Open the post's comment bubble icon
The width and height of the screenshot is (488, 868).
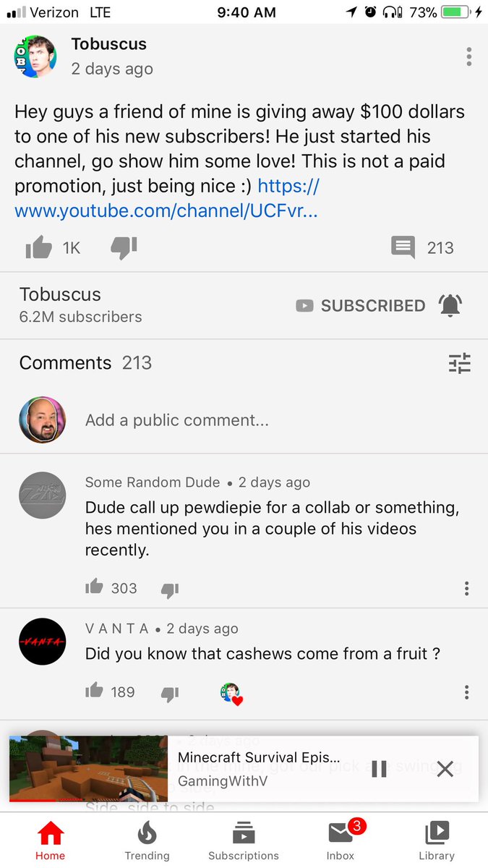pos(403,248)
